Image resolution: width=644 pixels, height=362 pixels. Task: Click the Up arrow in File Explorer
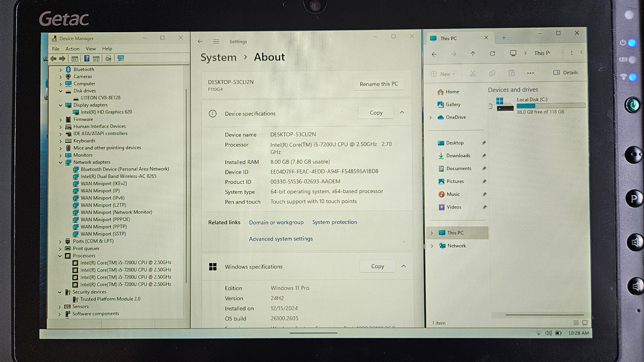click(x=473, y=53)
